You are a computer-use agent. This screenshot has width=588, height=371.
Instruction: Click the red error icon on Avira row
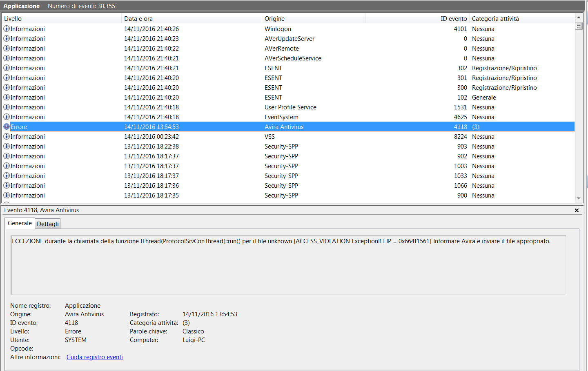(x=7, y=127)
